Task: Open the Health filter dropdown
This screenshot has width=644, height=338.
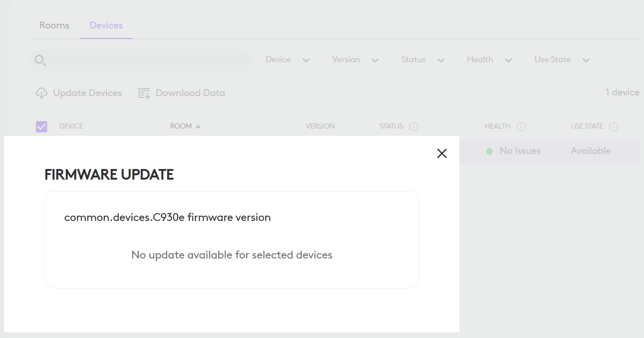Action: 489,60
